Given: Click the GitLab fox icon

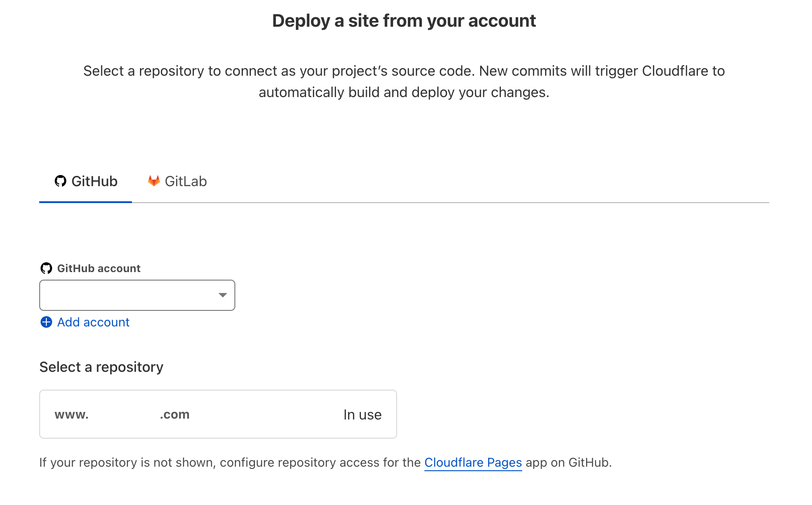Looking at the screenshot, I should (x=153, y=181).
